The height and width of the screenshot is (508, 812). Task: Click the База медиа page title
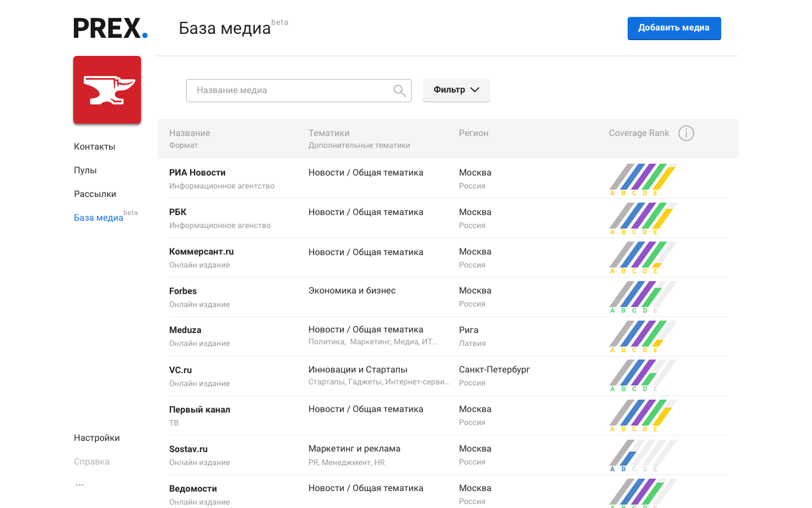click(x=224, y=28)
